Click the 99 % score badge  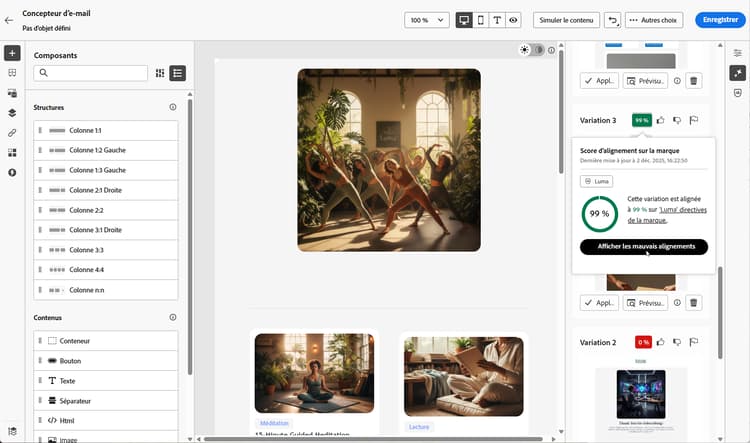(641, 120)
